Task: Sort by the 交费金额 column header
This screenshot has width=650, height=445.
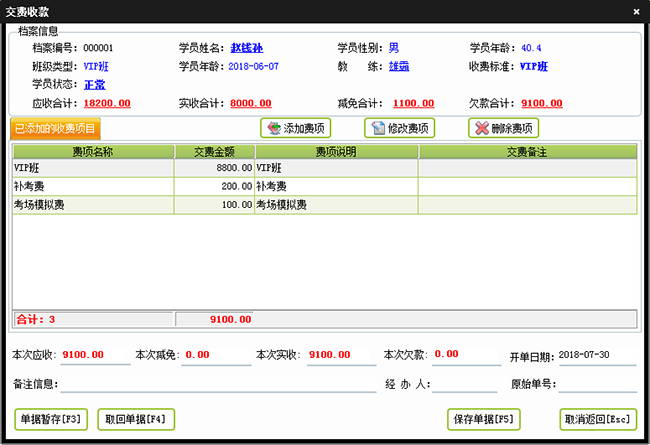Action: (214, 152)
